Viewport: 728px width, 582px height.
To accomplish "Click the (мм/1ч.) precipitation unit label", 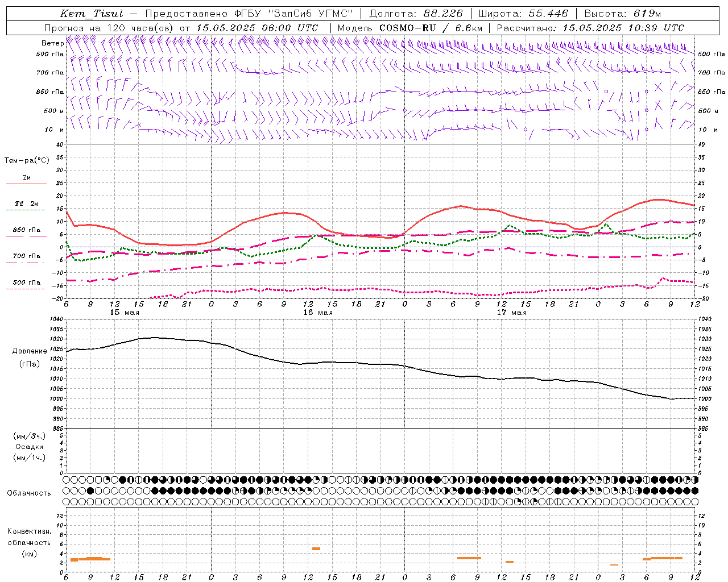I will (30, 458).
